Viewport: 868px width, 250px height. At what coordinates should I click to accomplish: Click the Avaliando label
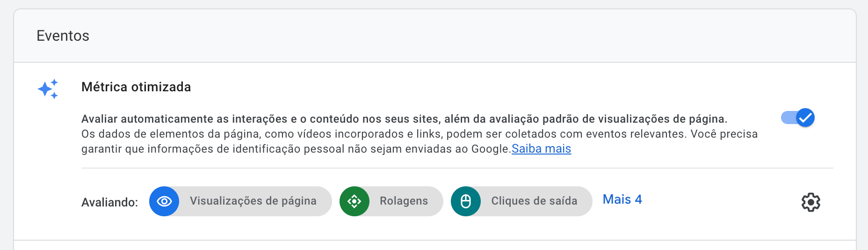tap(110, 202)
